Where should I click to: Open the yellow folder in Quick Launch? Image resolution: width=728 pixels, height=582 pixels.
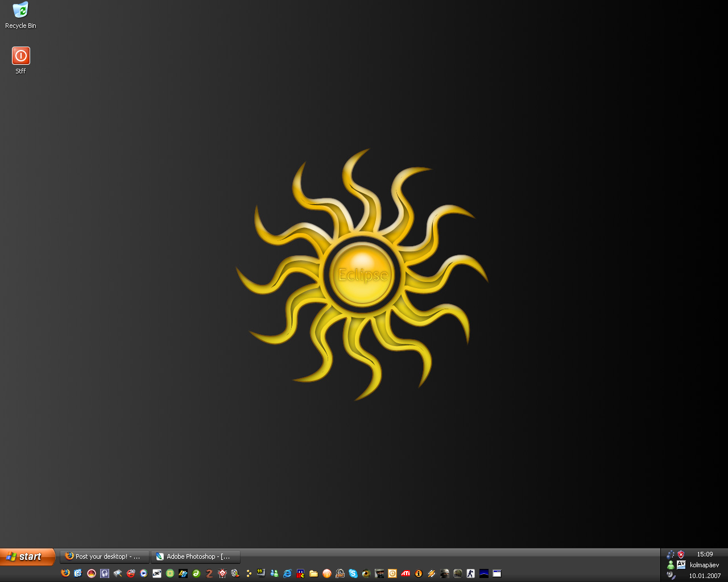pos(314,573)
